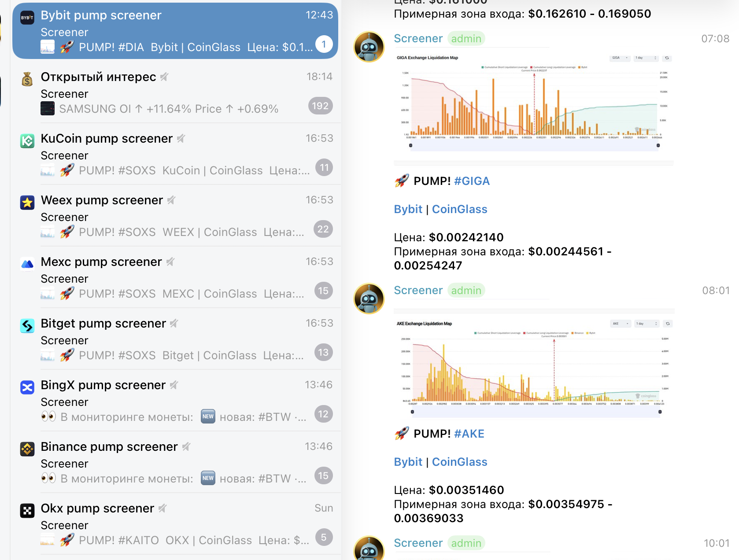Click the Bitget channel avatar icon
The height and width of the screenshot is (560, 739).
pos(27,326)
